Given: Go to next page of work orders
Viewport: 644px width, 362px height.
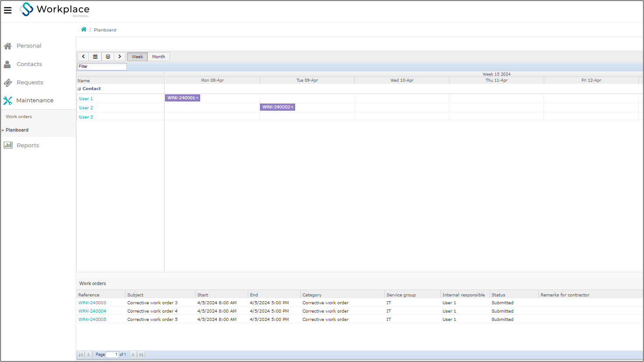Looking at the screenshot, I should pos(134,355).
